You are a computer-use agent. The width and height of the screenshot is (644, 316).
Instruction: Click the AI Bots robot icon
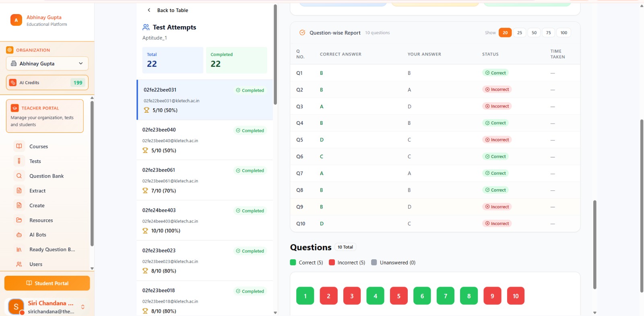[19, 235]
